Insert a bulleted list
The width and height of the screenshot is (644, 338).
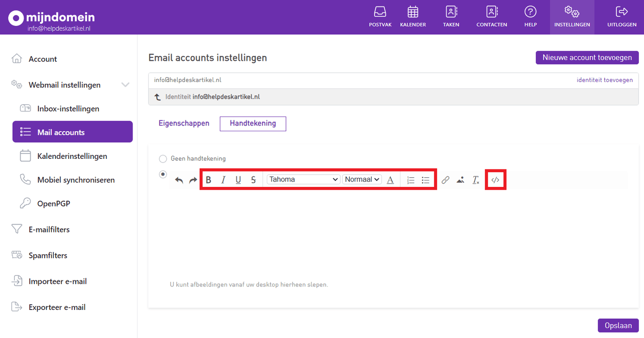coord(425,180)
